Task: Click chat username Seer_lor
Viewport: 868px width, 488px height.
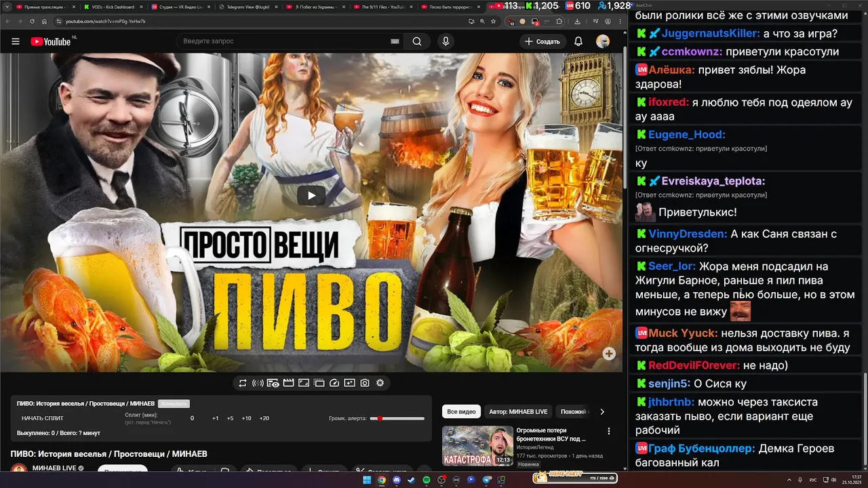Action: click(x=671, y=266)
